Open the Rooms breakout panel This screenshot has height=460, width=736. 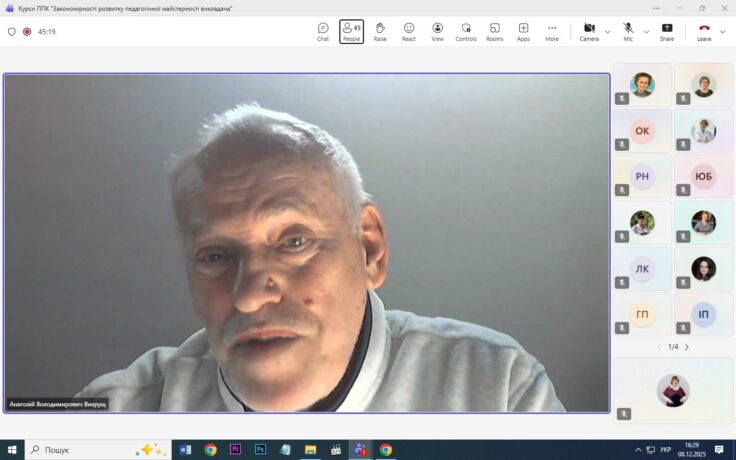(494, 31)
